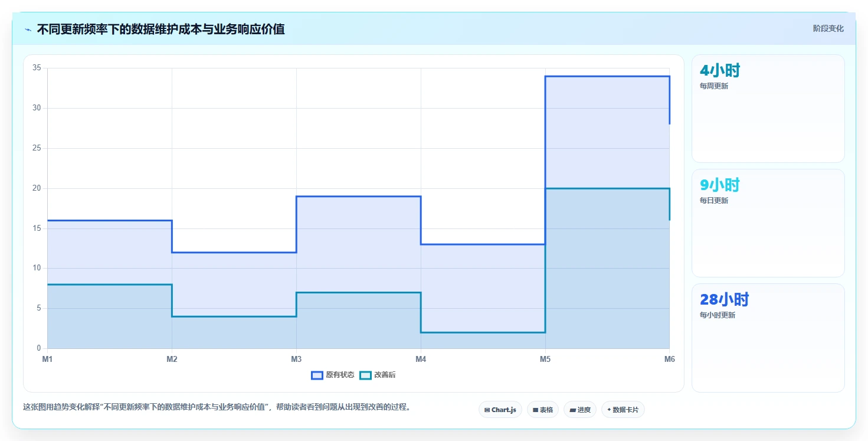
Task: Click the 30 y-axis tick label
Action: click(37, 108)
